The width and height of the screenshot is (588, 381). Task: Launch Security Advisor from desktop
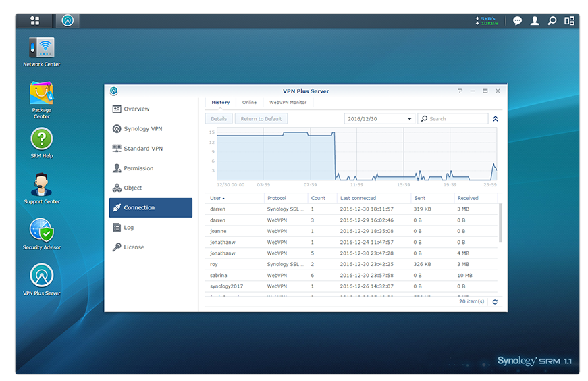[x=42, y=231]
